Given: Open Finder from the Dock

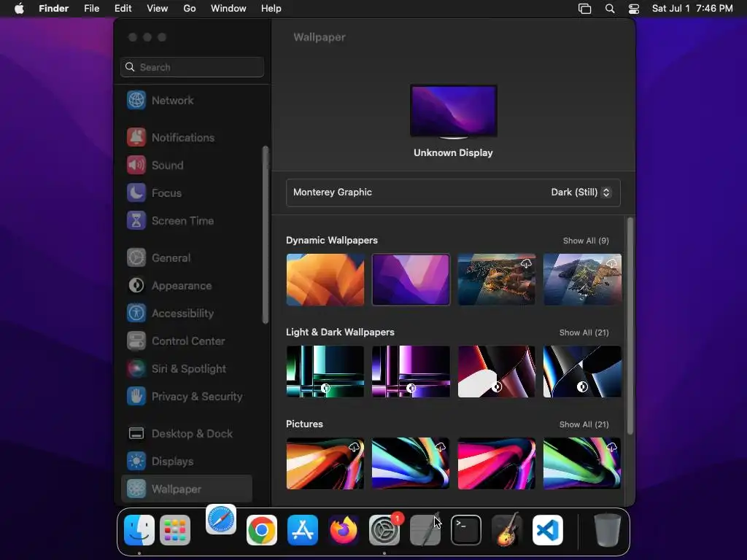Looking at the screenshot, I should pyautogui.click(x=139, y=530).
